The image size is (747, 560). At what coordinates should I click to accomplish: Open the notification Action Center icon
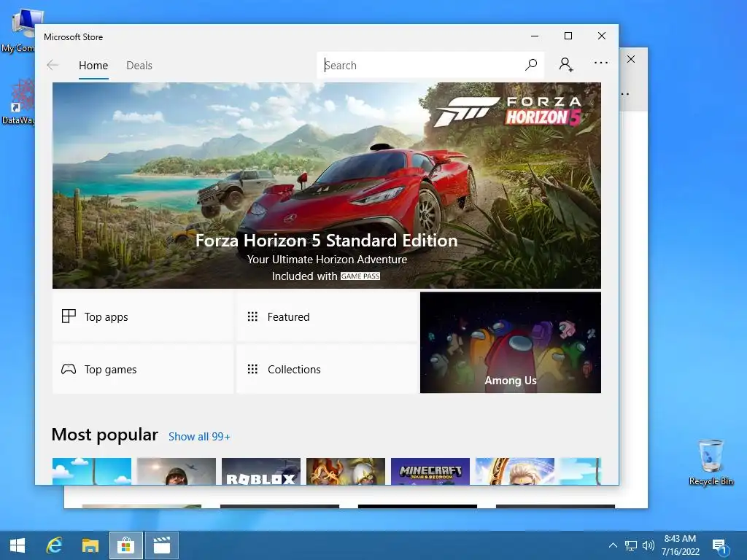(x=719, y=545)
